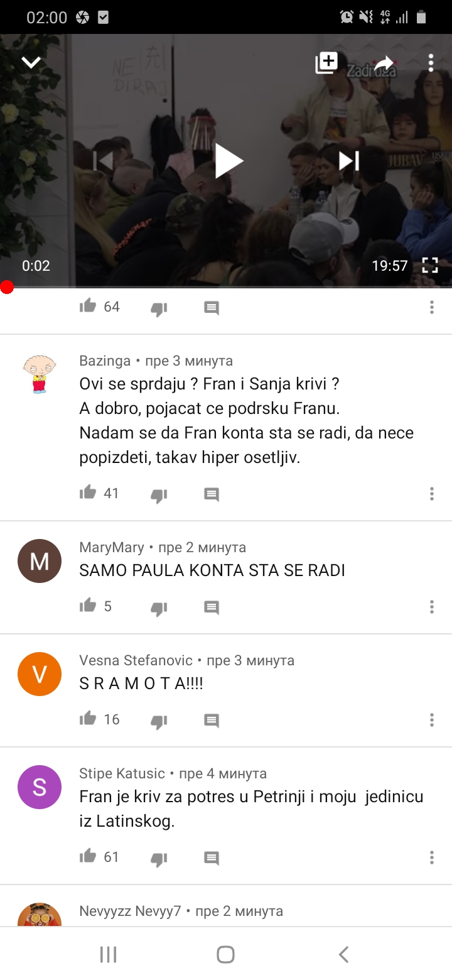Tap Android back navigation button

click(343, 954)
